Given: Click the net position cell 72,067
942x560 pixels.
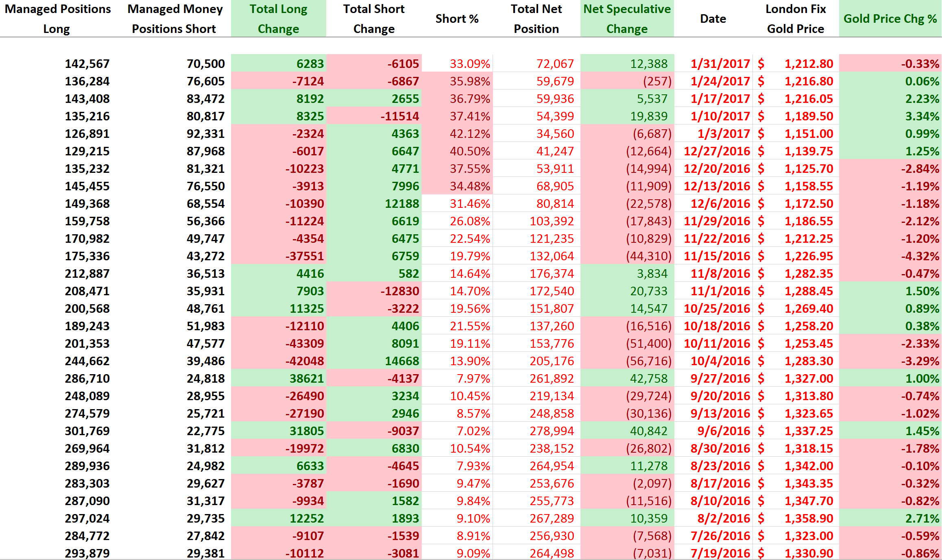Looking at the screenshot, I should pyautogui.click(x=536, y=63).
